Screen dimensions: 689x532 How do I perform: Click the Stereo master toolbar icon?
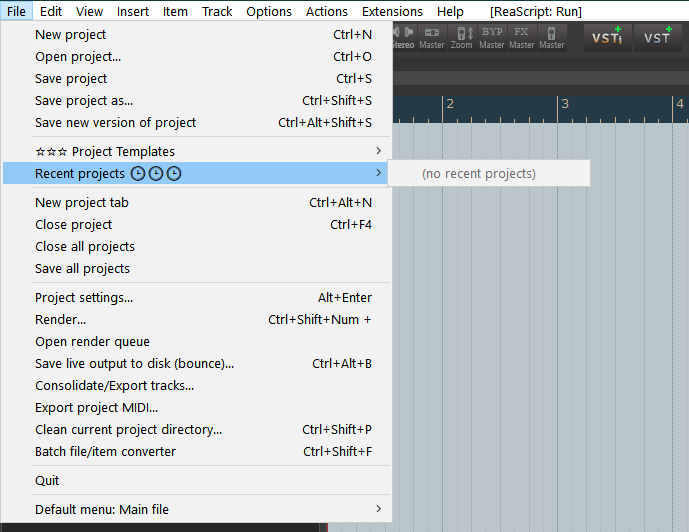[x=403, y=38]
